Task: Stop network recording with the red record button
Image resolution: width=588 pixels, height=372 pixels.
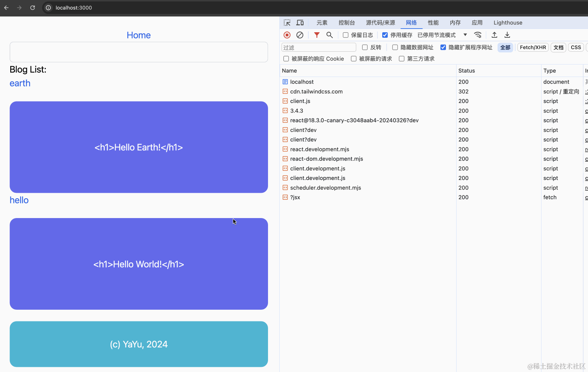Action: (x=287, y=35)
